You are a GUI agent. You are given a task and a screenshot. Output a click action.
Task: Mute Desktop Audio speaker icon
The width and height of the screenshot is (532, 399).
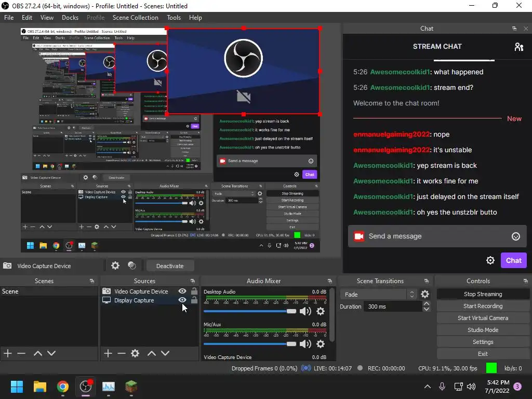point(305,311)
